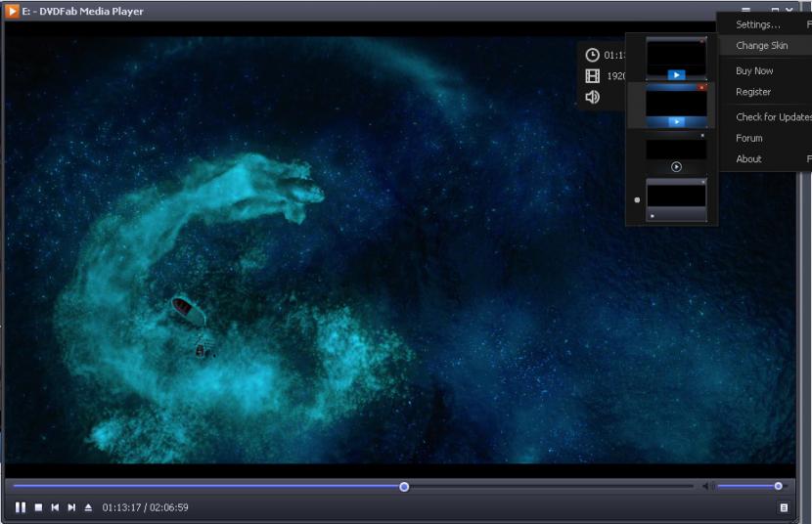The width and height of the screenshot is (812, 524).
Task: Open the main menu icon in title bar
Action: point(745,10)
